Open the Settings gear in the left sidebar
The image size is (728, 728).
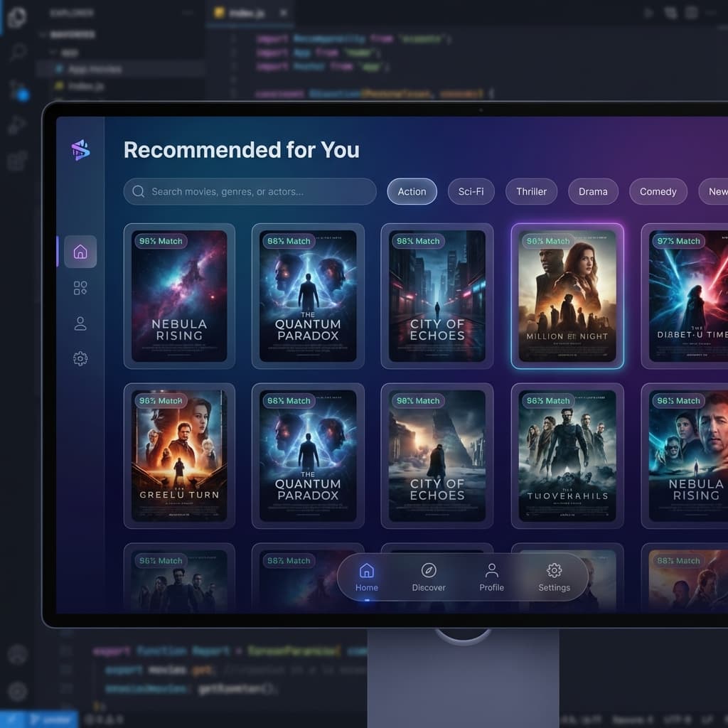pos(79,358)
